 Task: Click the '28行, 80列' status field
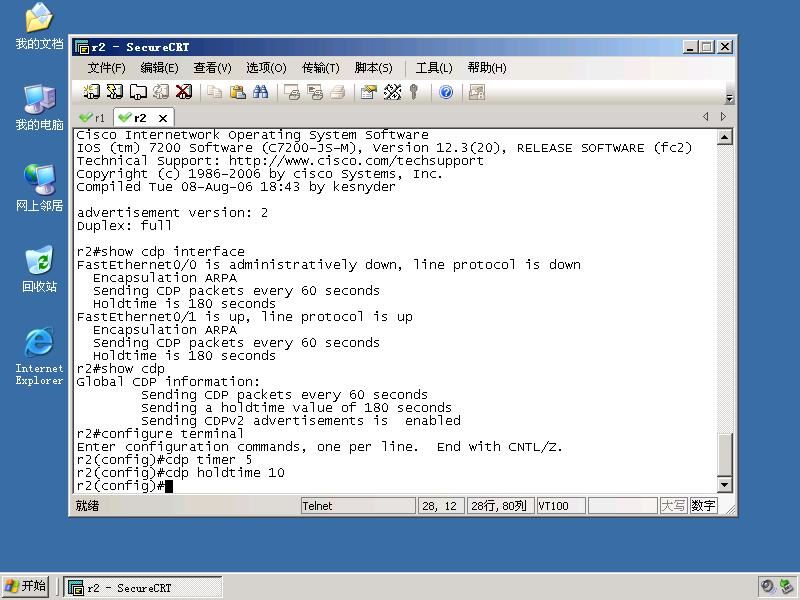(x=501, y=506)
